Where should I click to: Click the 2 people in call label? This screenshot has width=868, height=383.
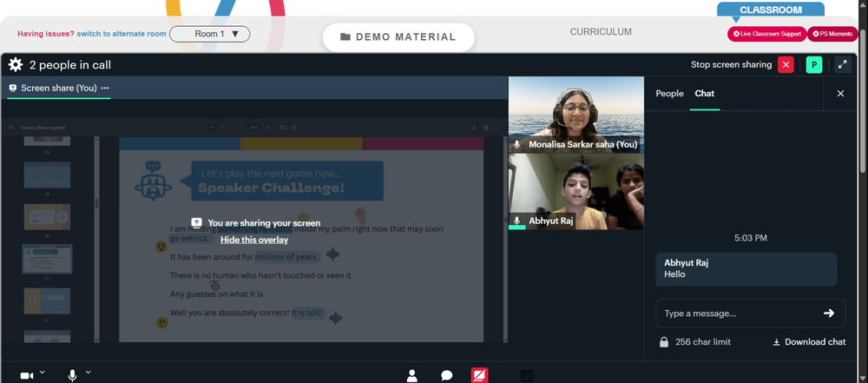click(x=70, y=65)
